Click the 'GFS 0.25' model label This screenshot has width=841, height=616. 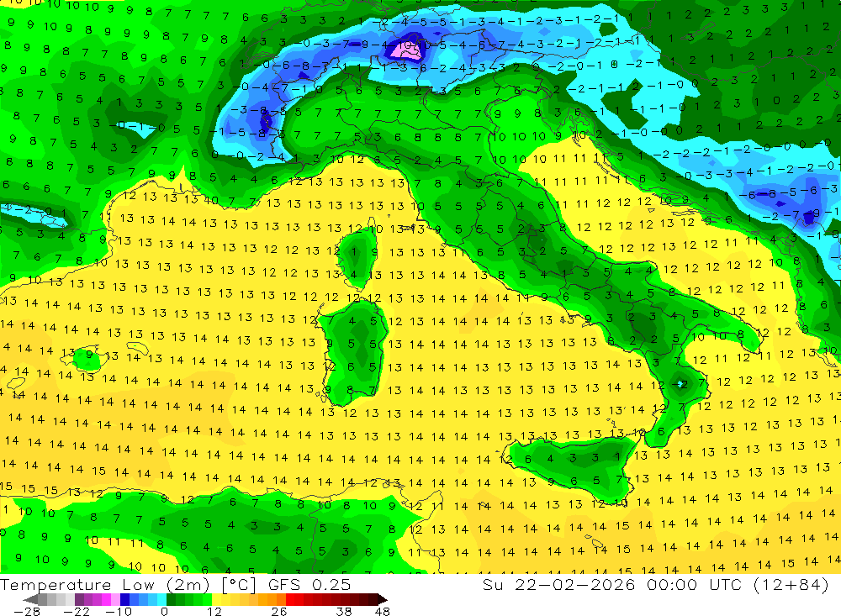309,585
